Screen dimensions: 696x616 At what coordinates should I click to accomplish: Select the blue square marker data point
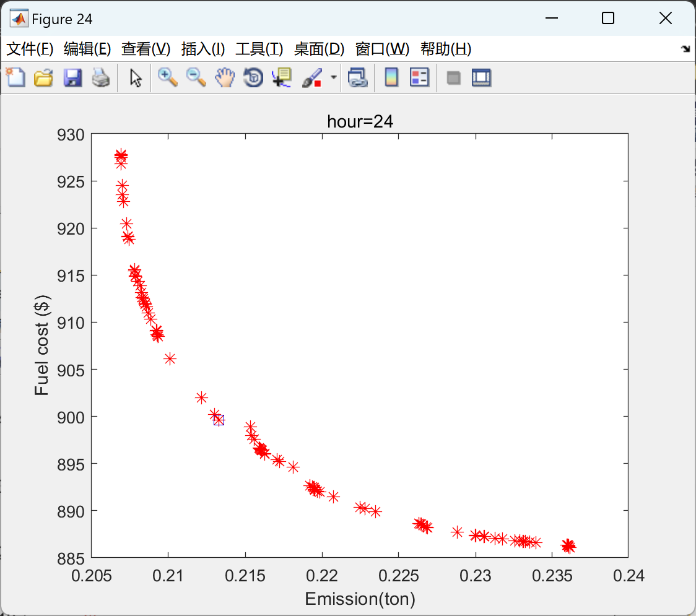click(x=219, y=420)
